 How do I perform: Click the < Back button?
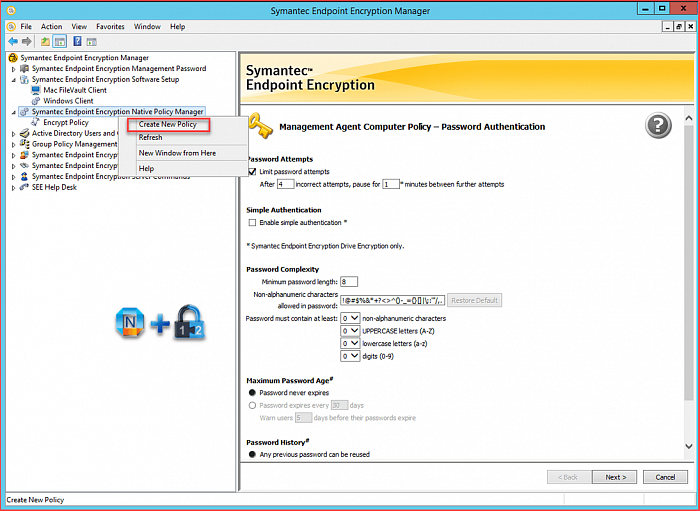[568, 477]
